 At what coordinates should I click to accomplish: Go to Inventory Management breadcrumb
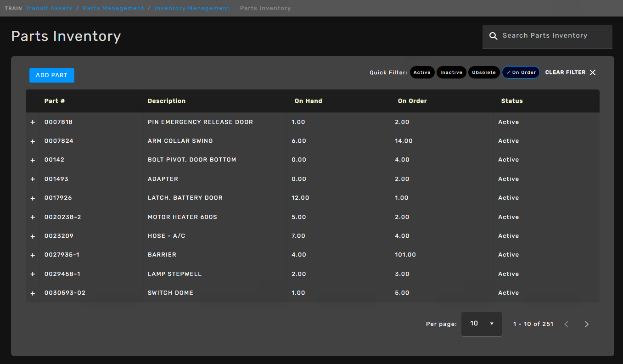click(192, 8)
